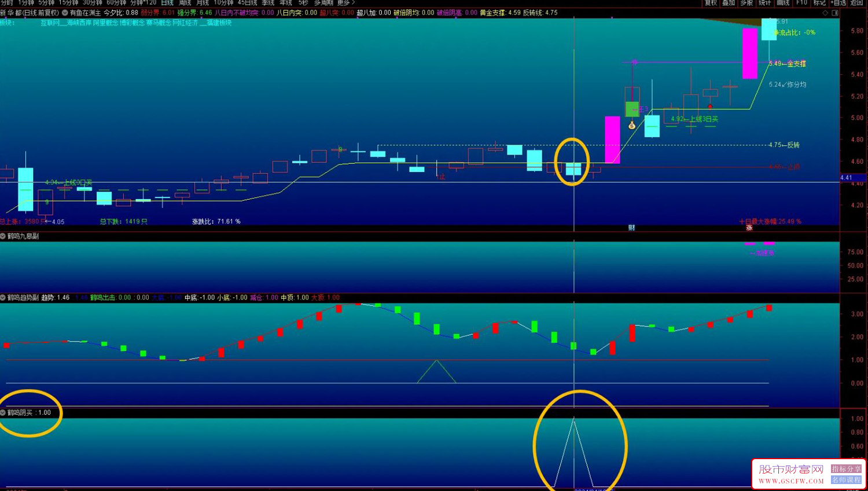The image size is (868, 491).
Task: Click the 趋势: 1.46 indicator value
Action: click(56, 298)
